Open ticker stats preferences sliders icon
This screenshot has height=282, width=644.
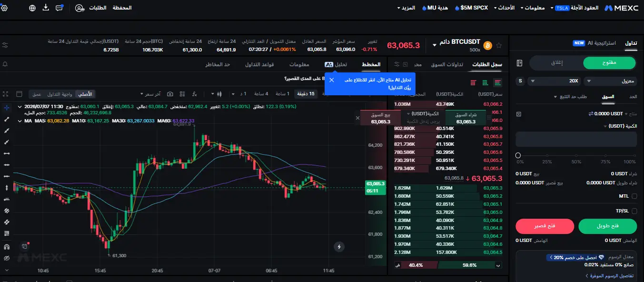click(5, 45)
